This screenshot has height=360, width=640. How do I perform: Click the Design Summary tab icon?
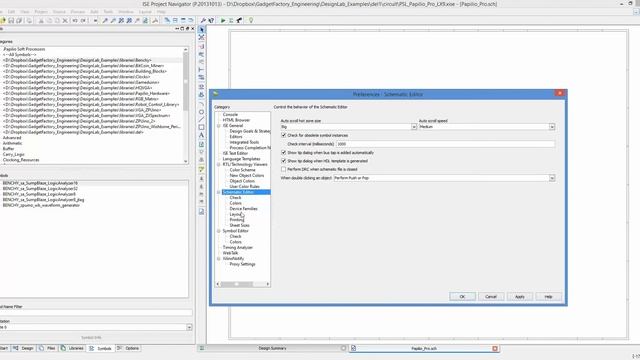[202, 348]
